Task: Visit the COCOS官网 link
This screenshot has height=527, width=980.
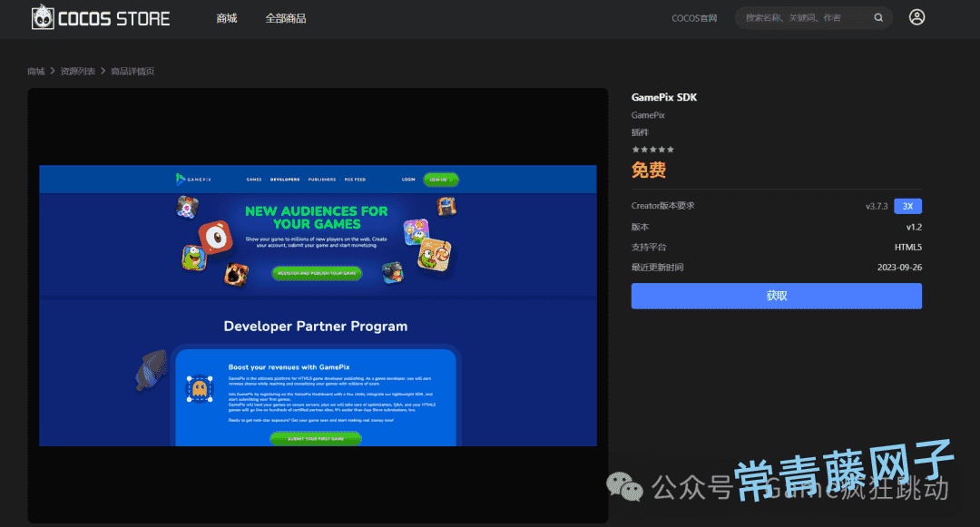Action: click(x=694, y=18)
